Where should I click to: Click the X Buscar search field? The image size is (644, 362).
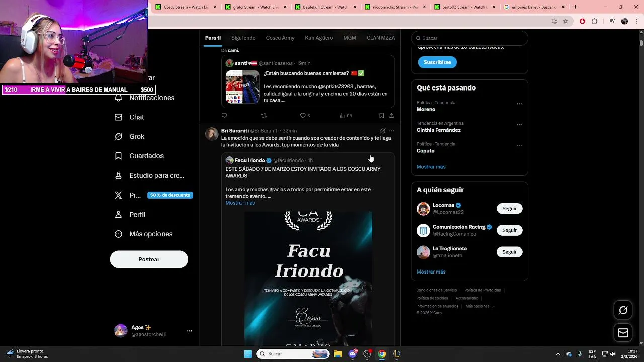pyautogui.click(x=469, y=38)
